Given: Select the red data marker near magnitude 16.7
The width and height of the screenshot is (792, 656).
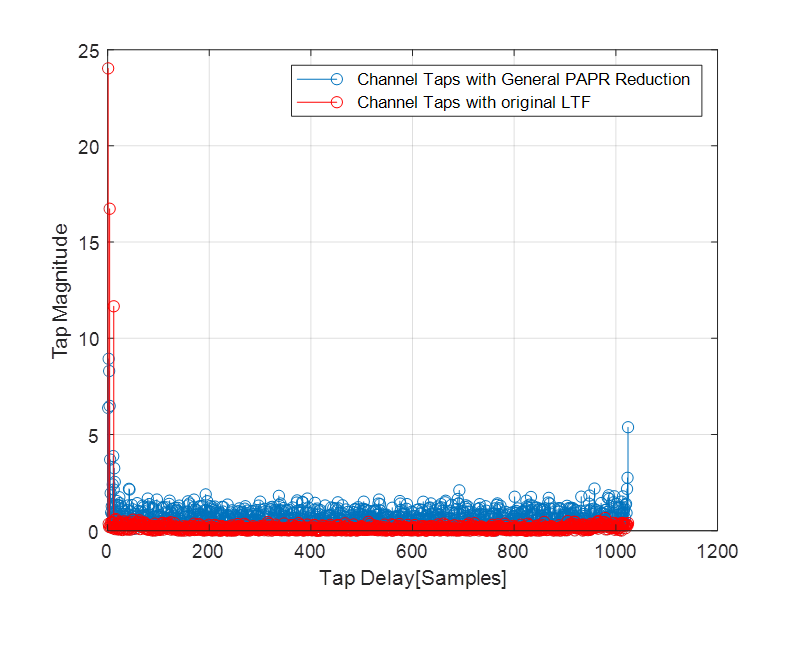Looking at the screenshot, I should [x=110, y=209].
